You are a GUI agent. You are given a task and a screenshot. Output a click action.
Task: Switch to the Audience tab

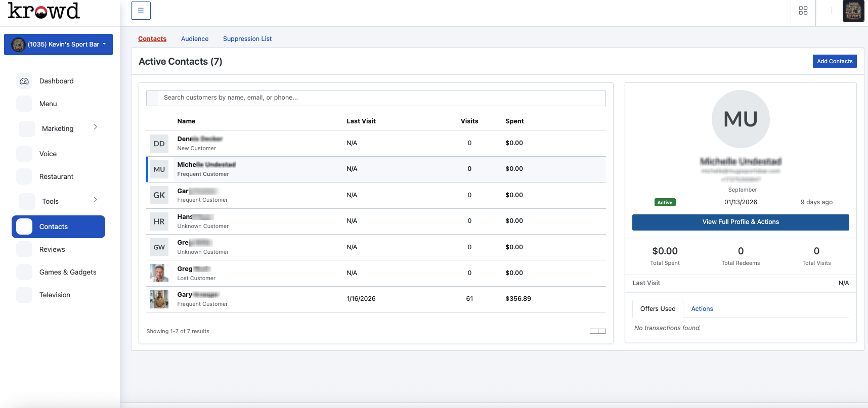click(195, 39)
